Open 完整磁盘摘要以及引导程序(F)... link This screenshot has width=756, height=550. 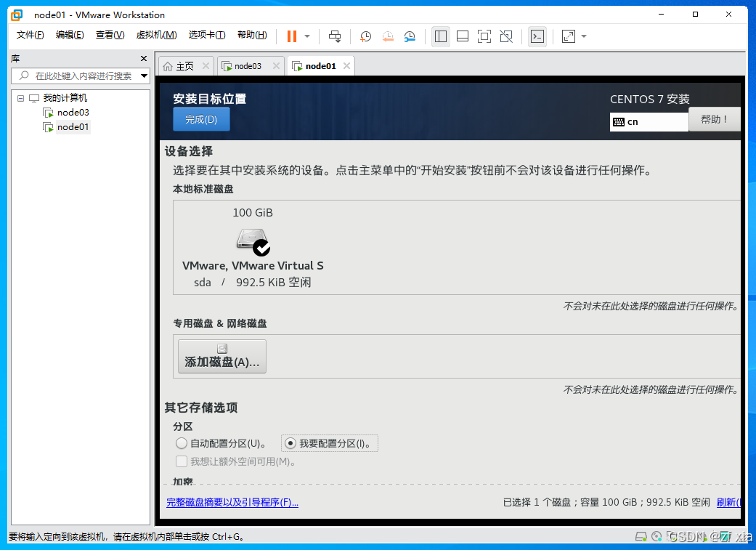point(232,503)
